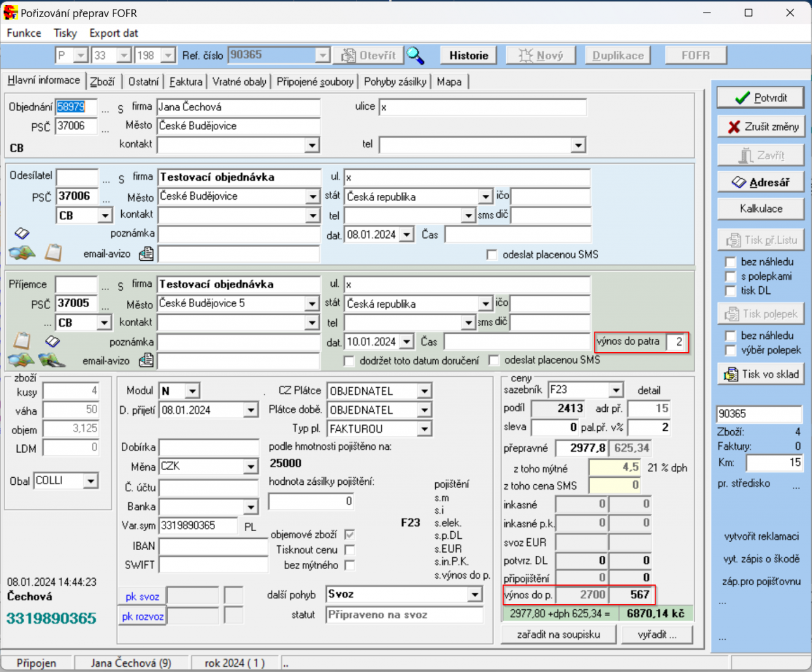Open the recipient address book icon
The height and width of the screenshot is (672, 812).
click(x=53, y=341)
